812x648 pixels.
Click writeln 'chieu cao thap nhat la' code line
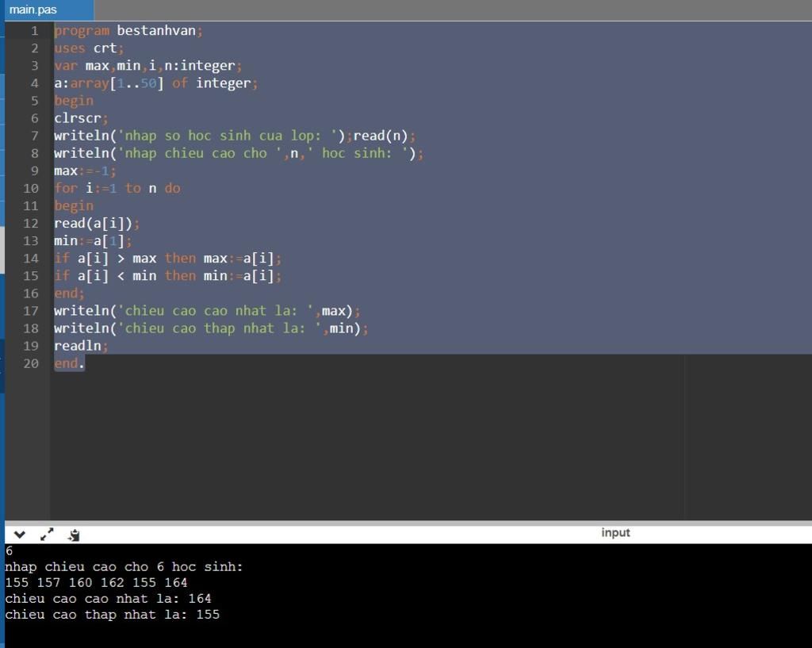point(211,328)
